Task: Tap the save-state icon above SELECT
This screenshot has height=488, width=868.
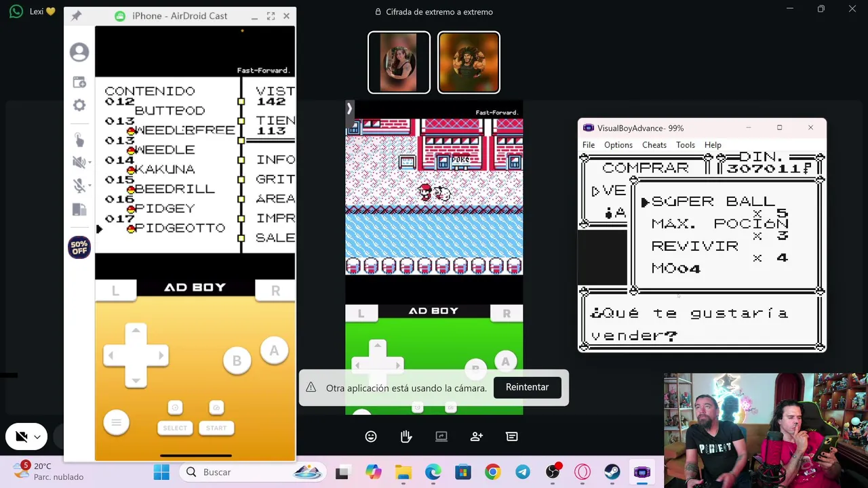Action: tap(175, 407)
